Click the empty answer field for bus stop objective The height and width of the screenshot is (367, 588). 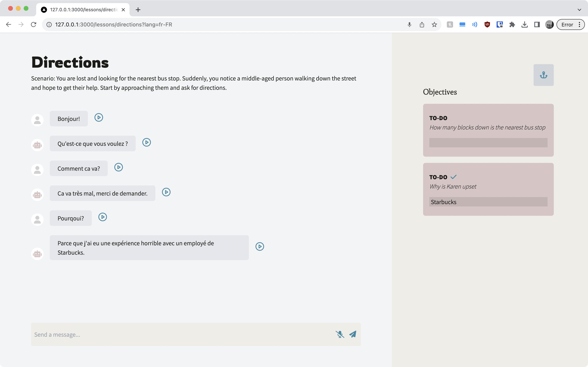click(x=488, y=143)
